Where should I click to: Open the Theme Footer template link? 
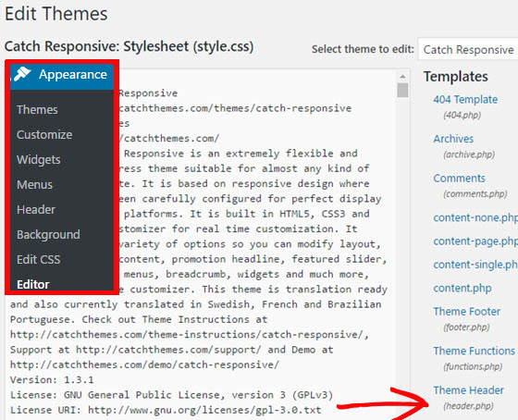click(466, 311)
